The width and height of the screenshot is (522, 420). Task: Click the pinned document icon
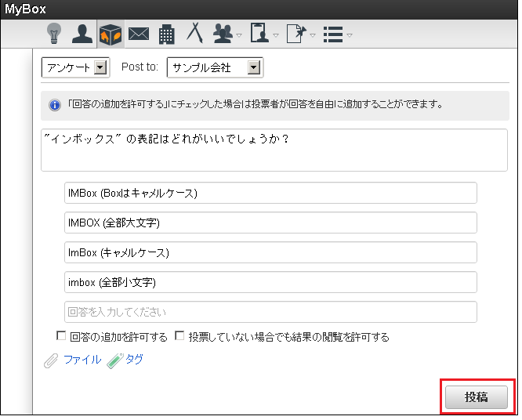(296, 34)
